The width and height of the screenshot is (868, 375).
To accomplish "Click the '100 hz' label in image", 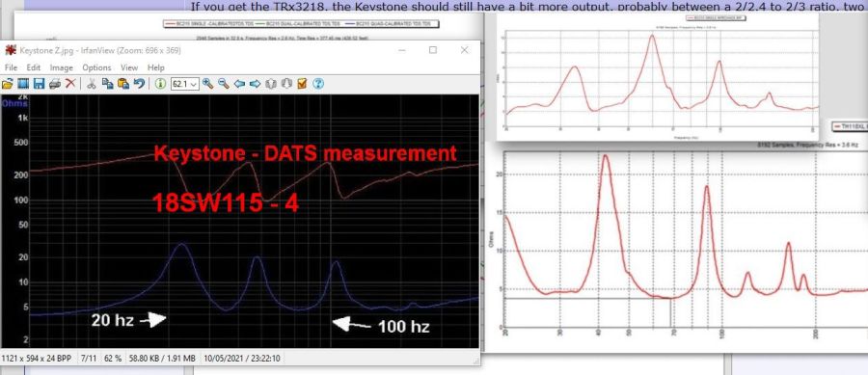I will pyautogui.click(x=403, y=327).
